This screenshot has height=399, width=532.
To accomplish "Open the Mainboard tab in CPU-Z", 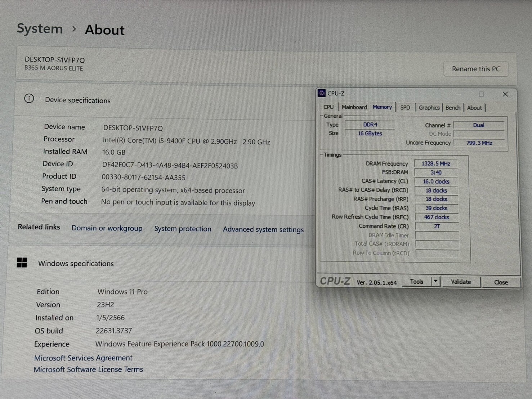I will pos(354,107).
